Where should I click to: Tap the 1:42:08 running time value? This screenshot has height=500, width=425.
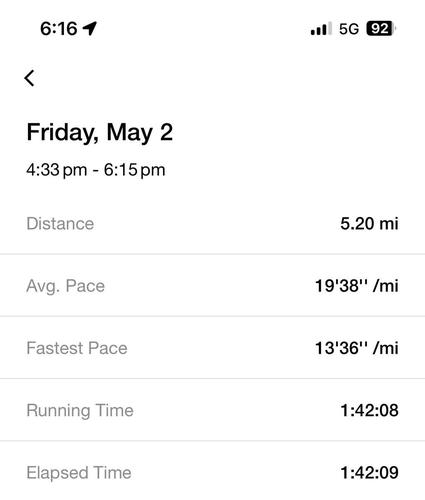[x=369, y=410]
